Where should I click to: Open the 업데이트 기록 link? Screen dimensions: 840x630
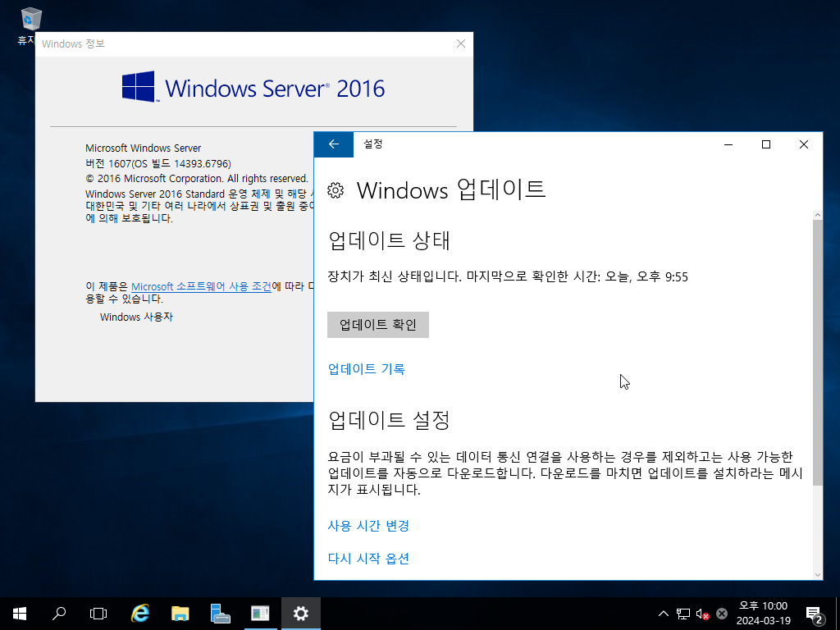pyautogui.click(x=367, y=369)
